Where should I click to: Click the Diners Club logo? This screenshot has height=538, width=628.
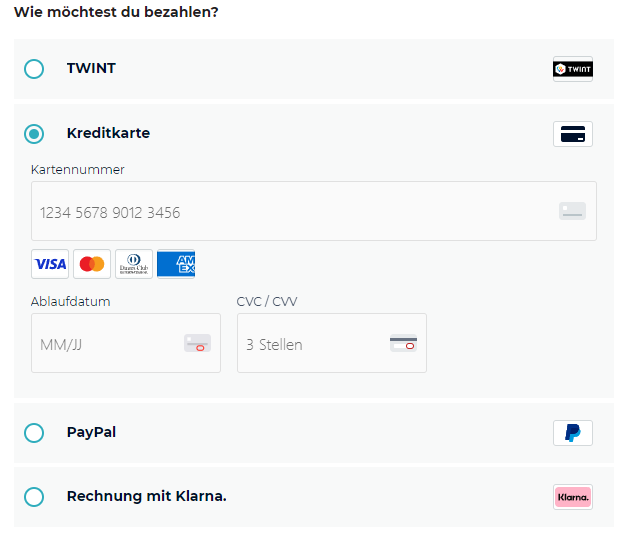click(x=134, y=264)
